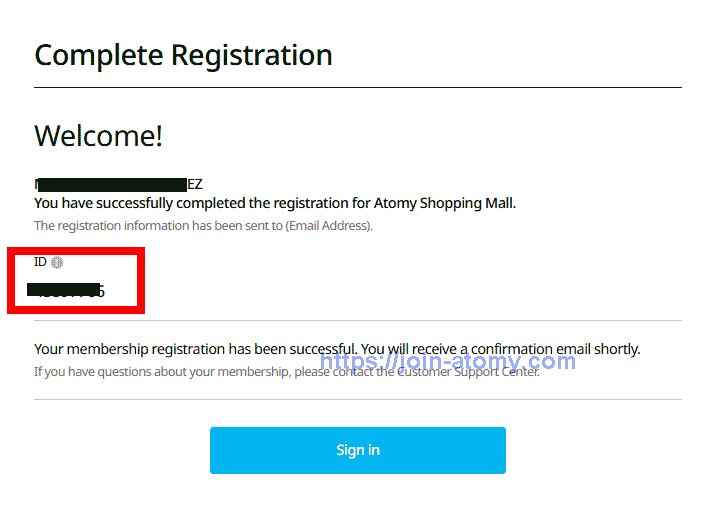
Task: Open the join-atomy.com watermark URL
Action: (448, 361)
